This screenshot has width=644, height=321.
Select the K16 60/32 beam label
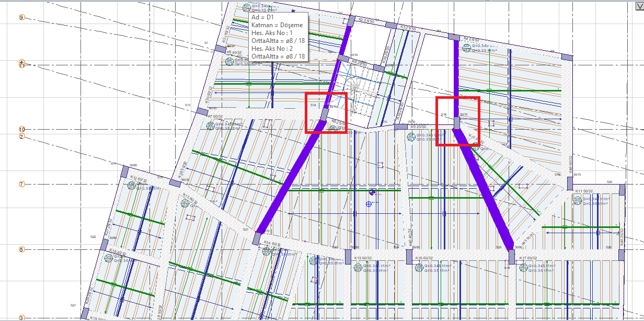point(425,258)
